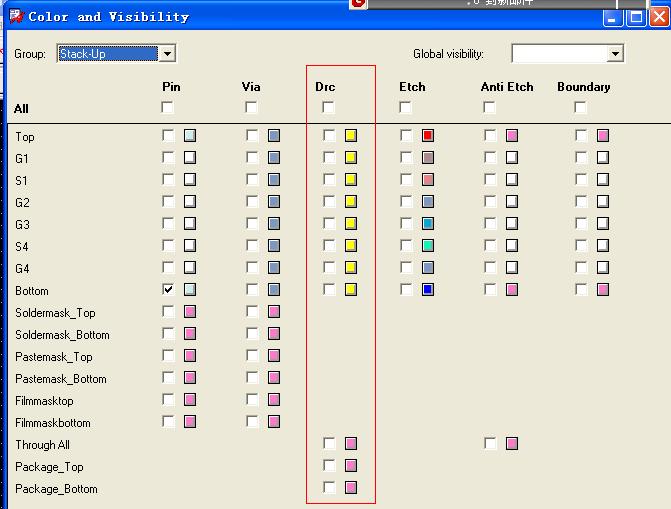Uncheck the Pin checkbox for Bottom
Image resolution: width=671 pixels, height=509 pixels.
coord(168,289)
